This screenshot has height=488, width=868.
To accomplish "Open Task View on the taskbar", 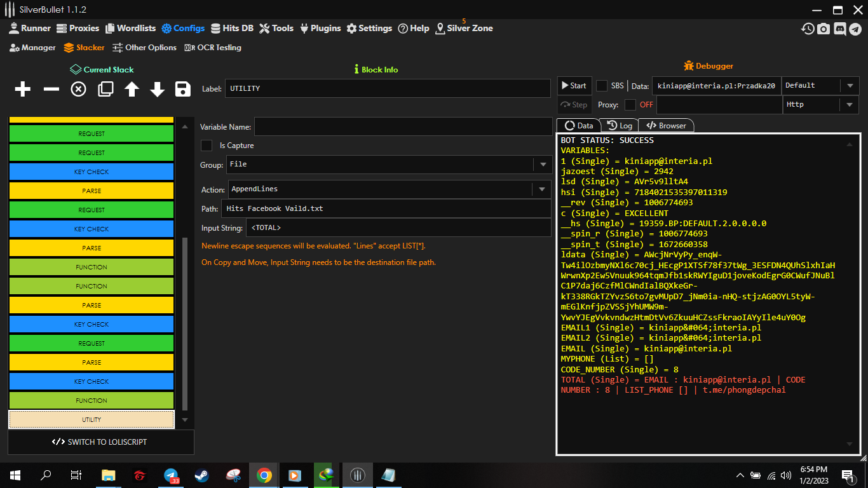I will click(x=76, y=475).
